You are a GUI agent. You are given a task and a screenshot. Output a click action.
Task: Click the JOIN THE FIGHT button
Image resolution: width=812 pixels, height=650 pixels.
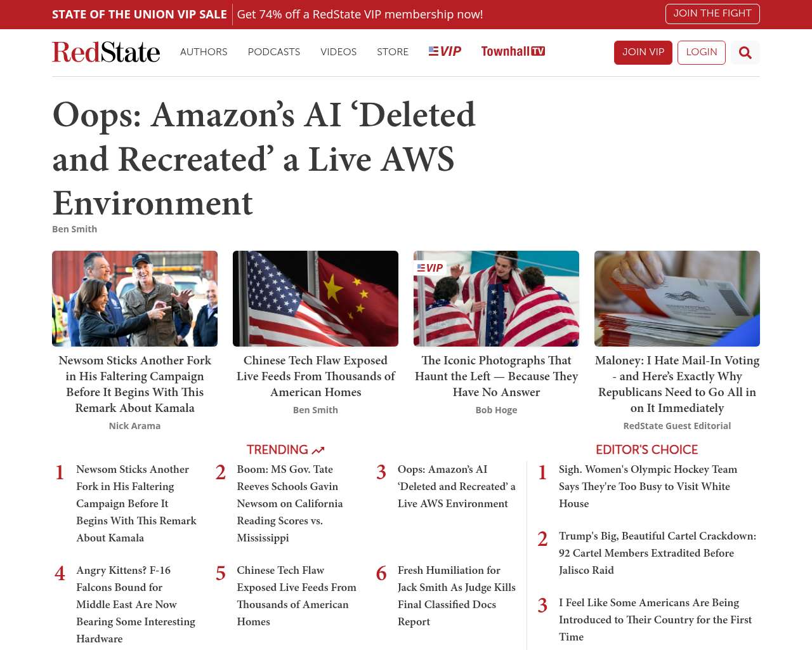(x=712, y=13)
